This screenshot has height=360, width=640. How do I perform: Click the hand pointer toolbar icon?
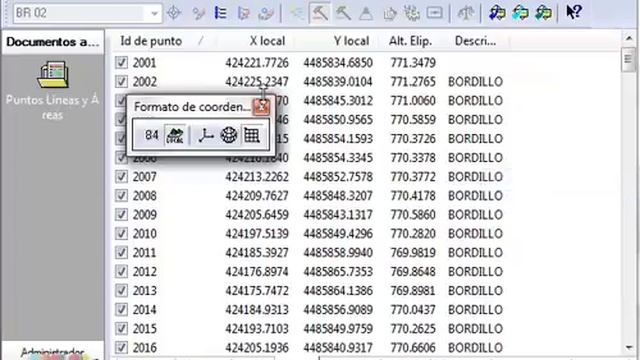pos(390,13)
